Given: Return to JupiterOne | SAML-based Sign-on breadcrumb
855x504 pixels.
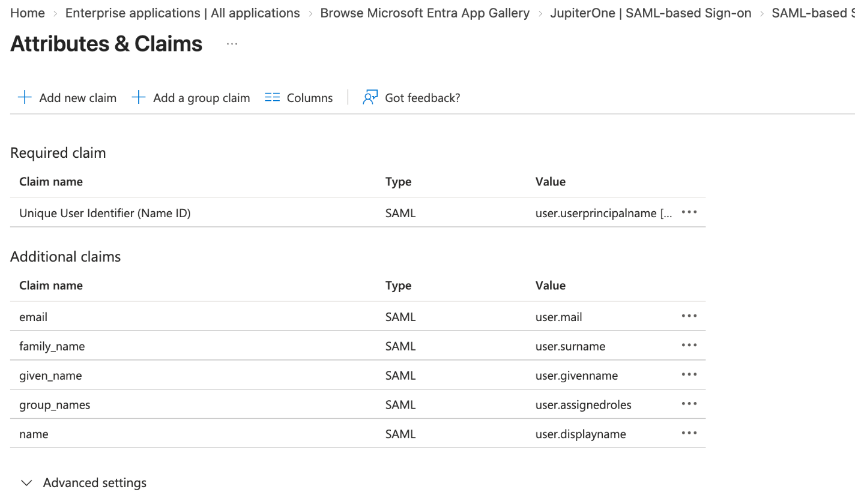Looking at the screenshot, I should coord(651,13).
